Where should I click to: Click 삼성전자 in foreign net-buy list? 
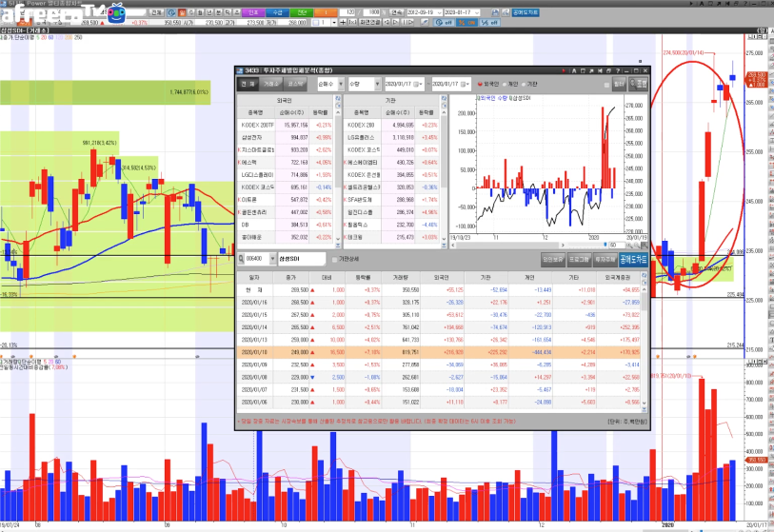click(x=251, y=138)
